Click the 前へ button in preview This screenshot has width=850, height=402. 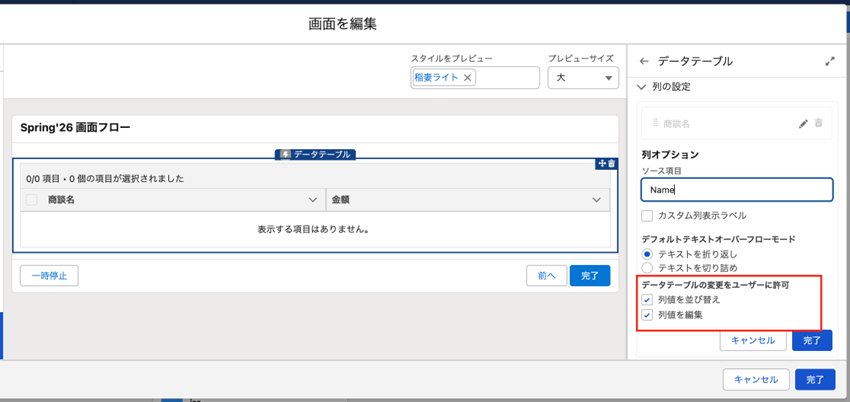(546, 276)
